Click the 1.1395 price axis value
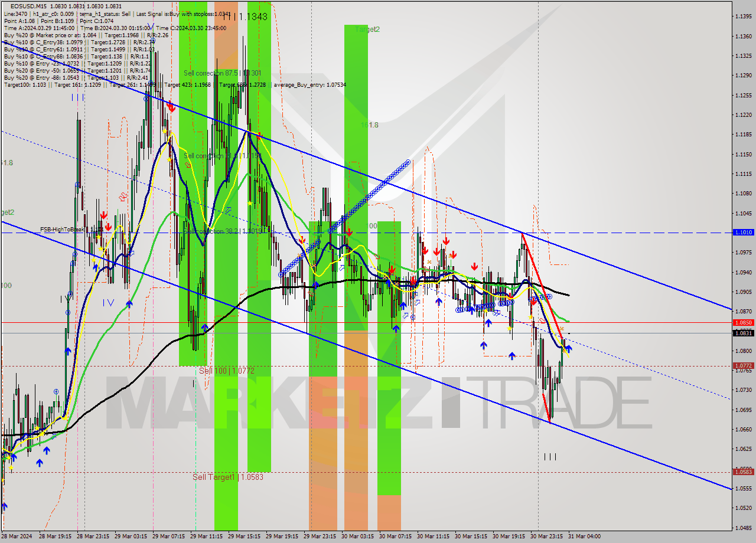This screenshot has height=543, width=756. (x=743, y=17)
